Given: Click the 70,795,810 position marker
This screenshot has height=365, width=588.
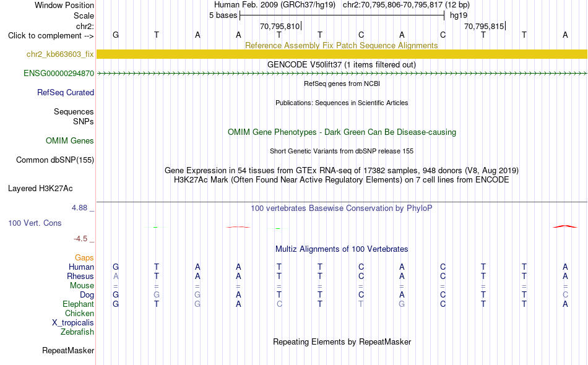Looking at the screenshot, I should click(x=280, y=27).
